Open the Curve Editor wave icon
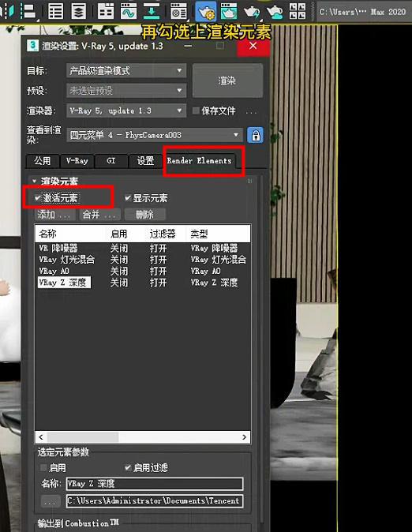The height and width of the screenshot is (532, 412). pyautogui.click(x=129, y=11)
